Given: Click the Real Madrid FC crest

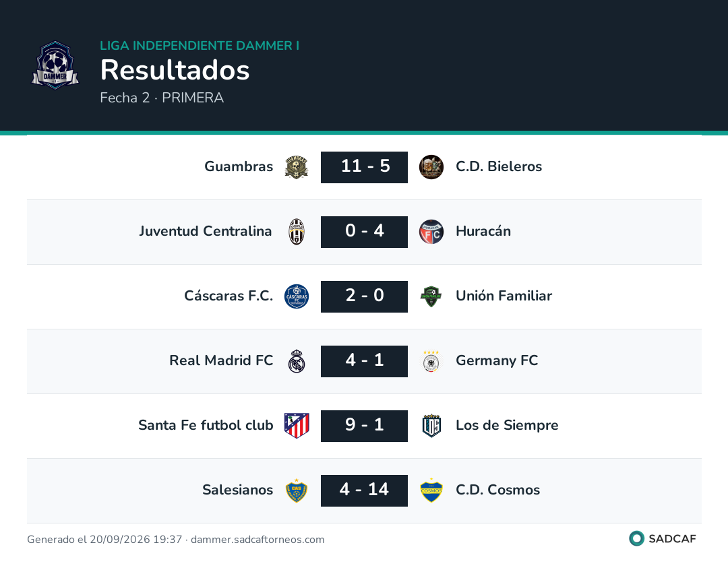Looking at the screenshot, I should point(297,361).
